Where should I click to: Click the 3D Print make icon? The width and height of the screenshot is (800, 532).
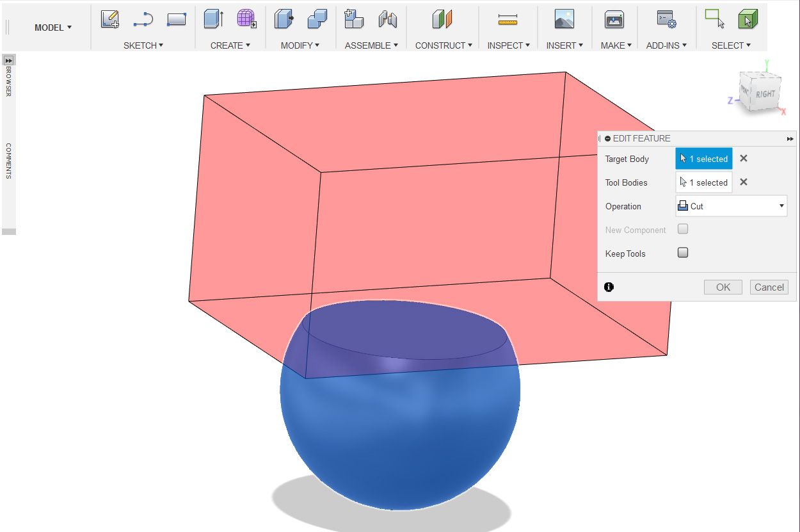click(x=614, y=19)
